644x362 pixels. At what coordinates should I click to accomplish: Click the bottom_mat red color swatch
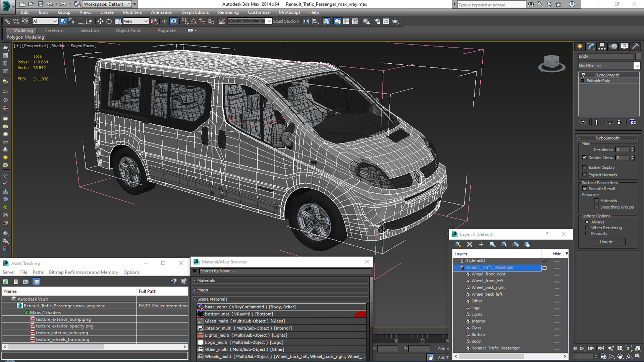359,314
